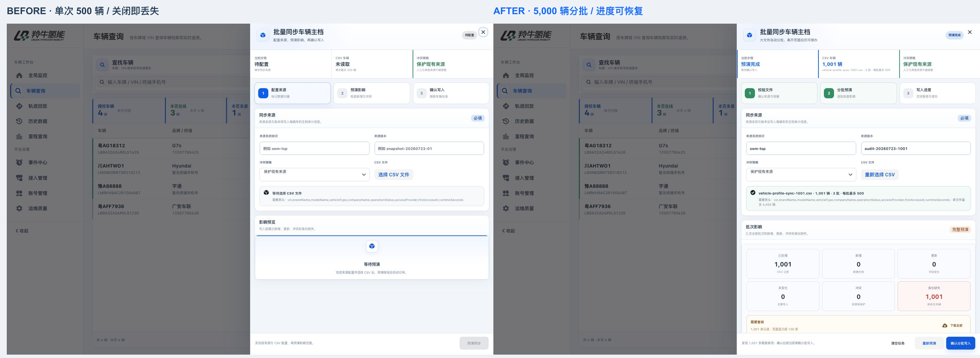Click 轨迹回放 icon in AFTER sidebar
Screen dimensions: 980x358
[506, 106]
